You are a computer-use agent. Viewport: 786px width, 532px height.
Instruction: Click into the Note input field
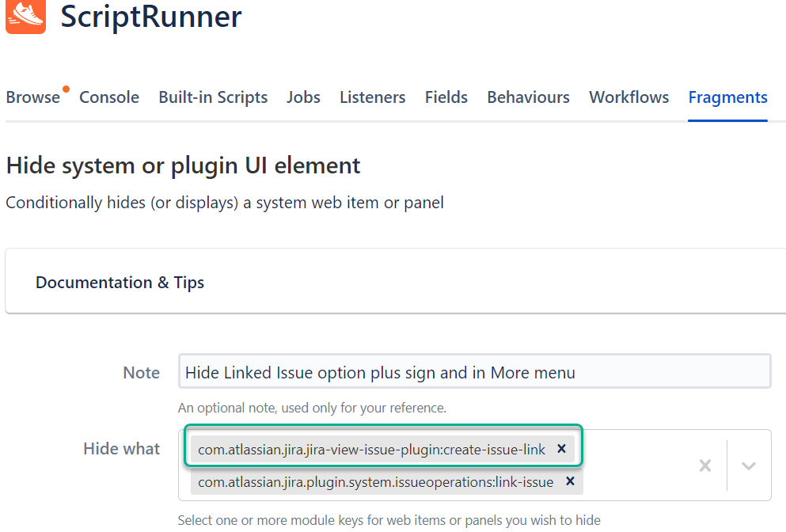click(474, 371)
